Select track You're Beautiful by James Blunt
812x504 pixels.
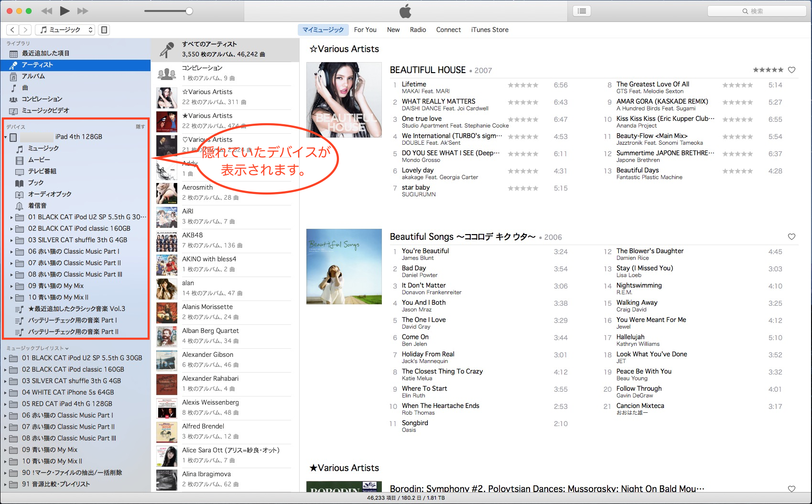(480, 254)
